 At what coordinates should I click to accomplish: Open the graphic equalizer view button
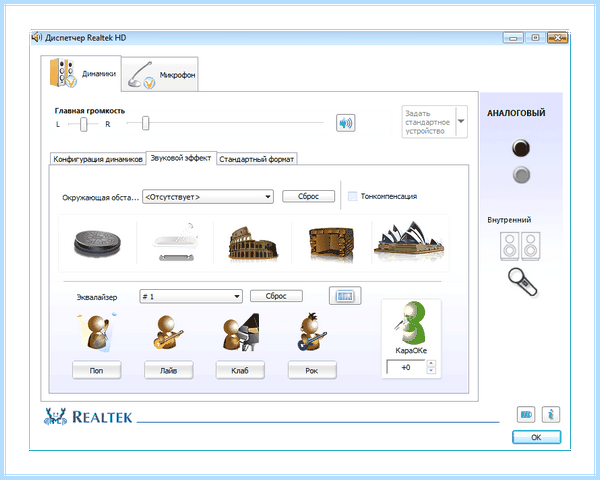click(x=345, y=296)
